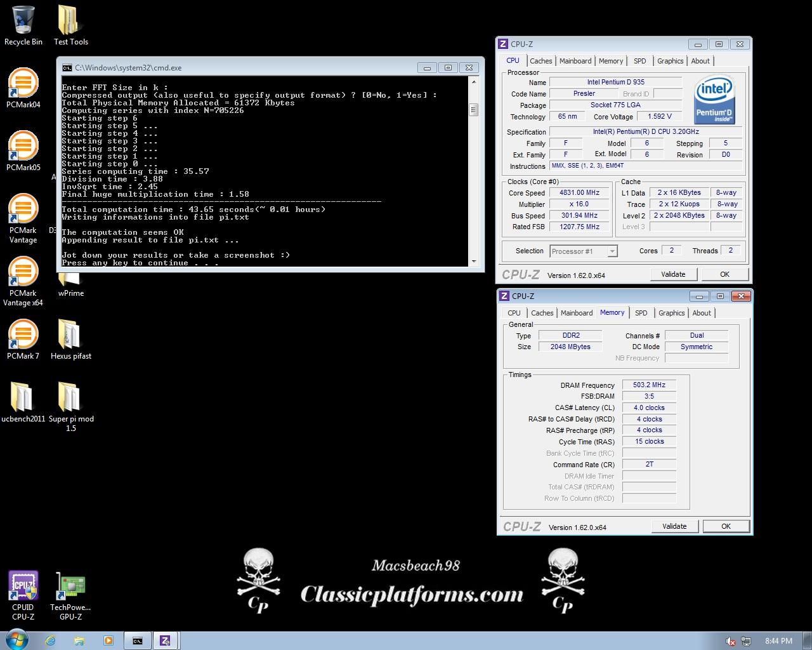Switch to the cmd.exe taskbar button
The image size is (812, 650).
[137, 640]
